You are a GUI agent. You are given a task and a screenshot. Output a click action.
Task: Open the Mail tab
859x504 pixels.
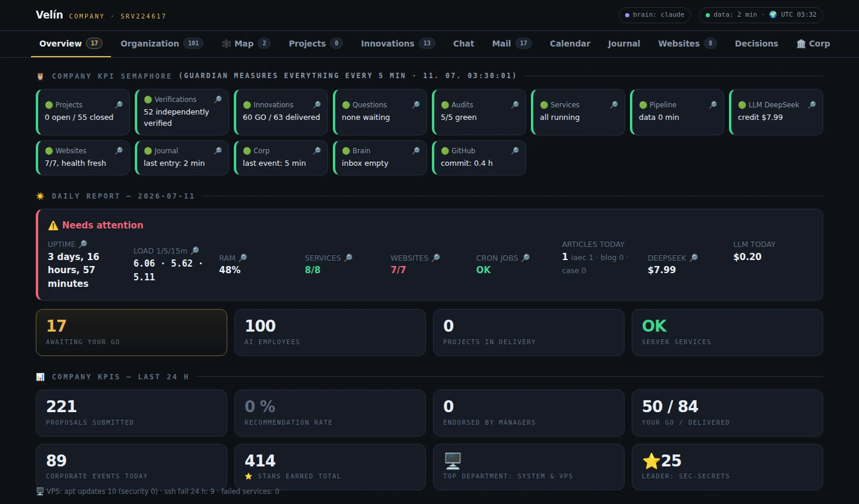tap(512, 44)
